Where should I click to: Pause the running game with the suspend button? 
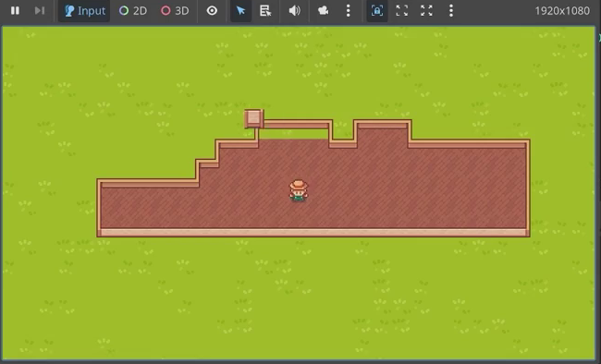point(15,11)
